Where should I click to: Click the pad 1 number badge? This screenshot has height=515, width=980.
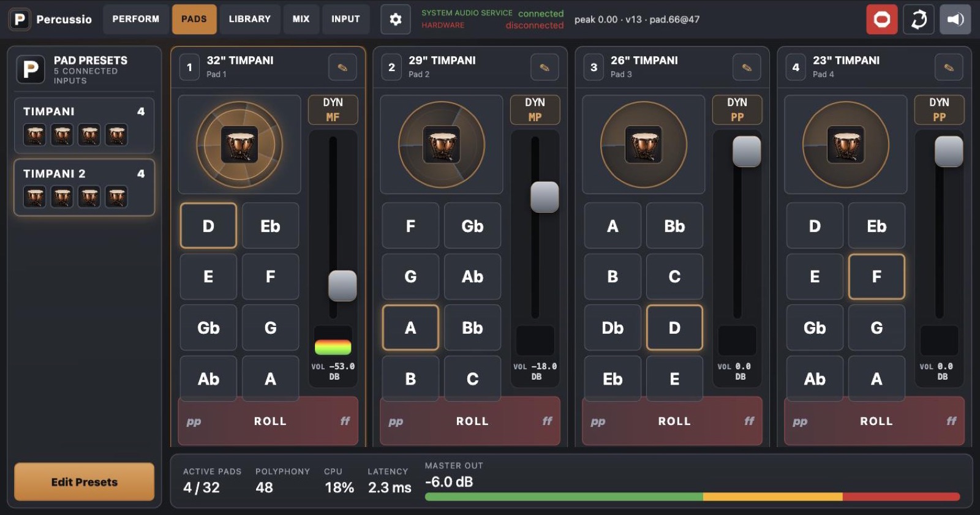189,67
